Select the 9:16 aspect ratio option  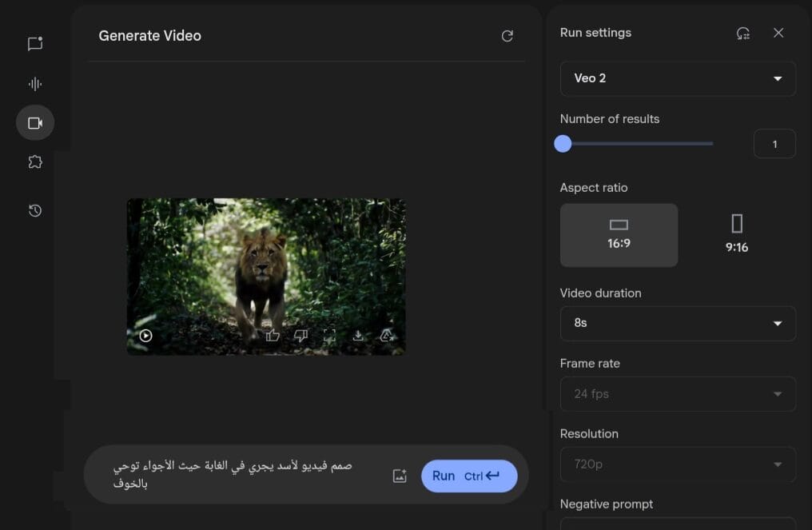(736, 234)
